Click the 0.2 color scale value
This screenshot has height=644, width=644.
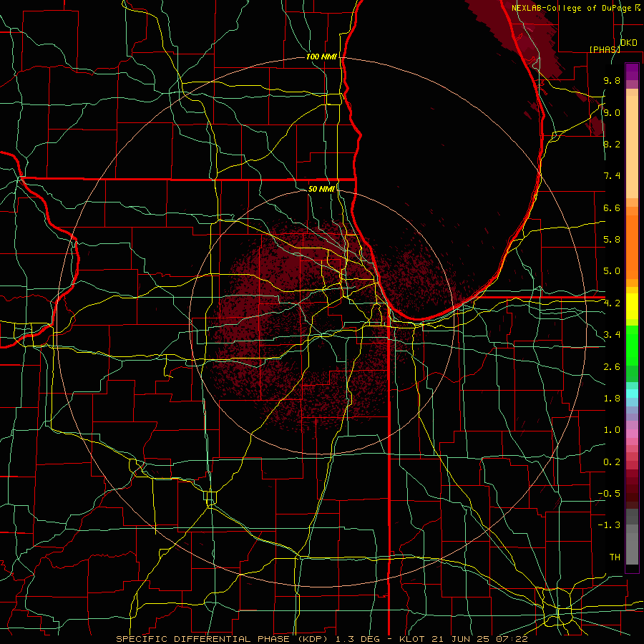click(x=612, y=462)
